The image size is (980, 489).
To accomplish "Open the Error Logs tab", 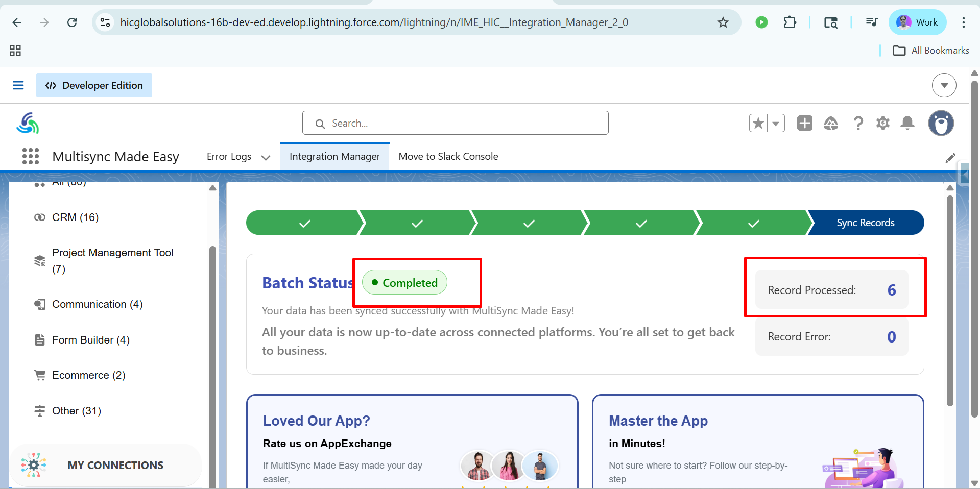I will tap(229, 157).
